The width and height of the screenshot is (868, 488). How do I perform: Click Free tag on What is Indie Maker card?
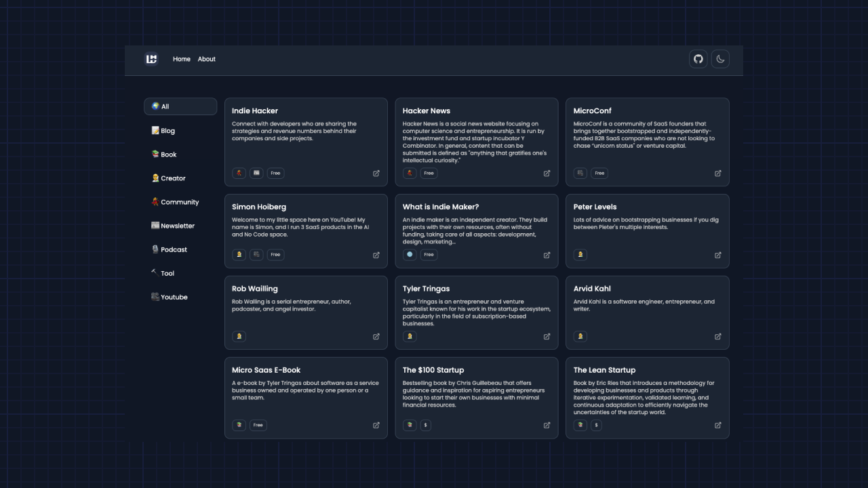coord(429,255)
